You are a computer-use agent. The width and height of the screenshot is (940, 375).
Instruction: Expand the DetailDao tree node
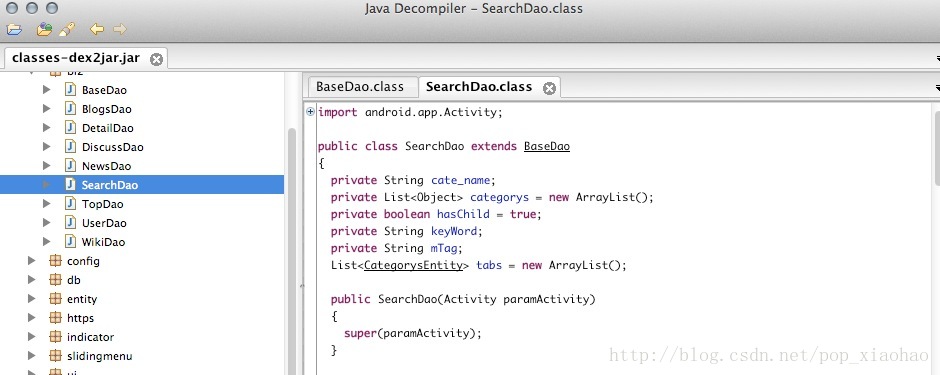click(47, 128)
